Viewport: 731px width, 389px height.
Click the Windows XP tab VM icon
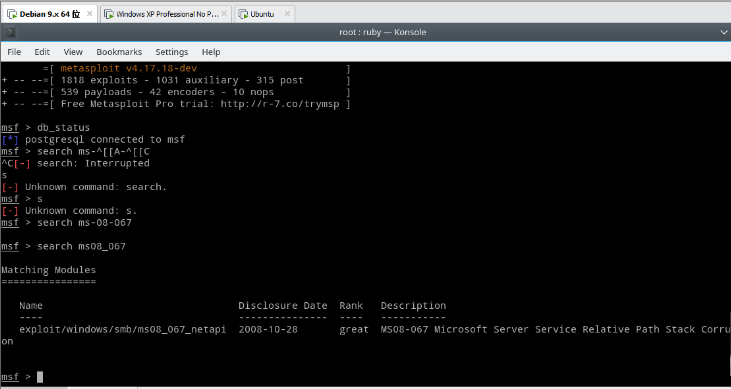coord(109,14)
